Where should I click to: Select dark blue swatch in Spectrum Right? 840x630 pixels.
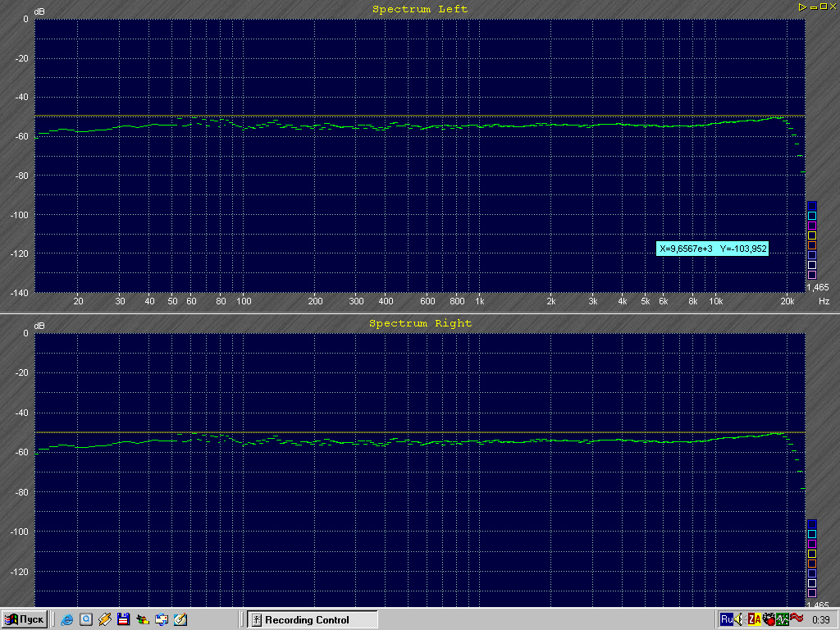tap(812, 523)
